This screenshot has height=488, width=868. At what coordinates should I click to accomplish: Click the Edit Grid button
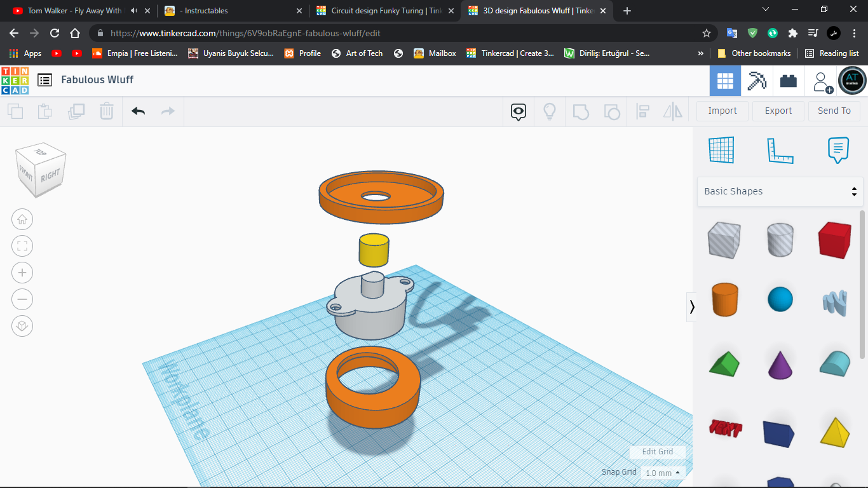click(657, 452)
